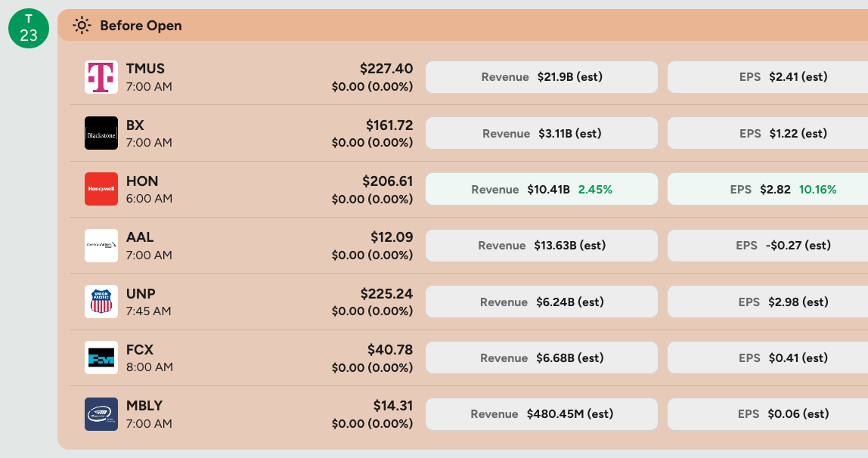Click FCX Revenue $6.68B estimate box
This screenshot has height=458, width=868.
541,358
